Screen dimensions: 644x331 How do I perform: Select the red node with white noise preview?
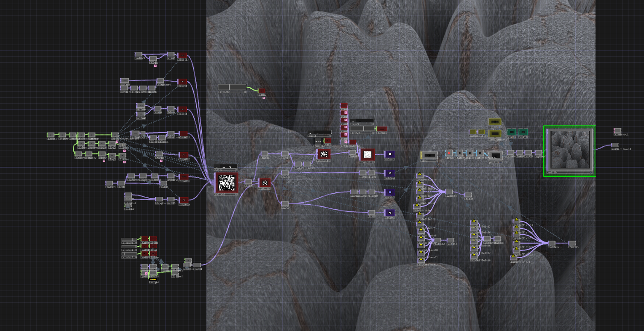coord(367,155)
